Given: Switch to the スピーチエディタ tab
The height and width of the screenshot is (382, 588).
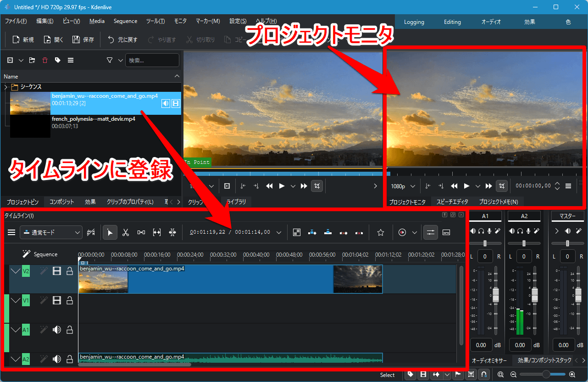Looking at the screenshot, I should 452,202.
